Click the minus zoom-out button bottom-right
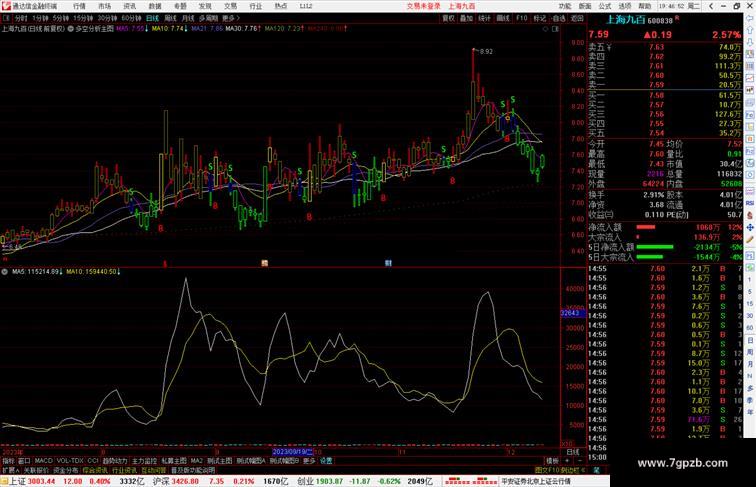This screenshot has width=756, height=487. [579, 461]
